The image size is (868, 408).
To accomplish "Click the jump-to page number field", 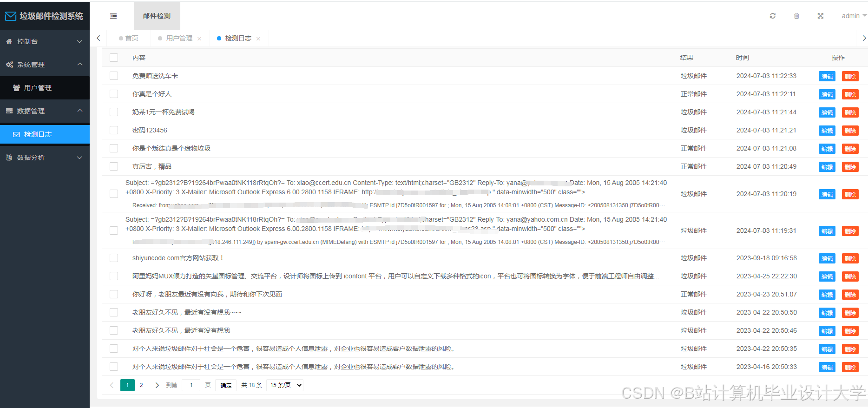I will point(191,385).
